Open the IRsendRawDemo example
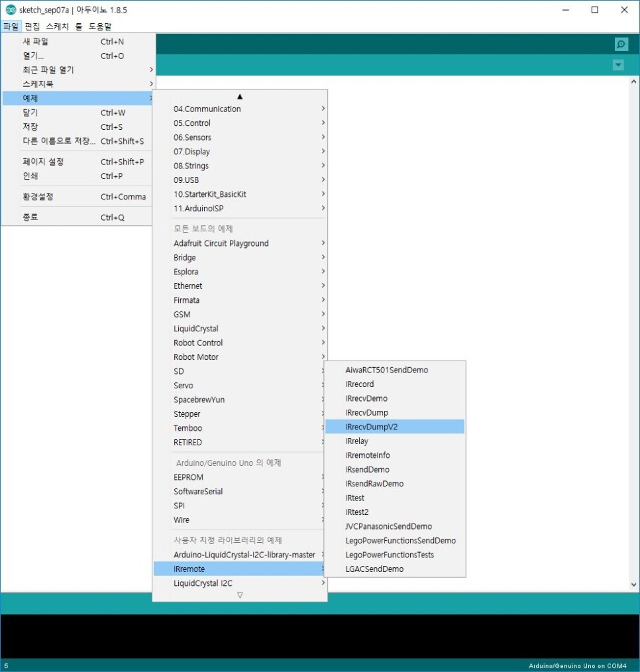 [395, 483]
